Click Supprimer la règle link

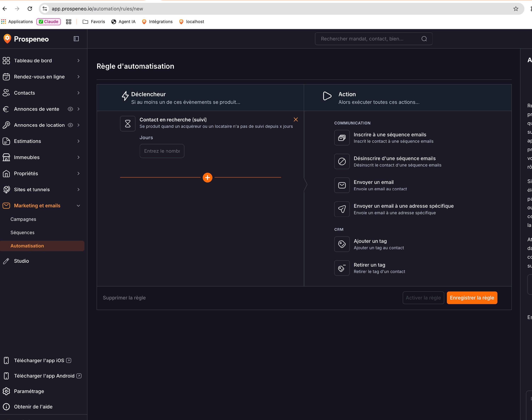coord(124,298)
